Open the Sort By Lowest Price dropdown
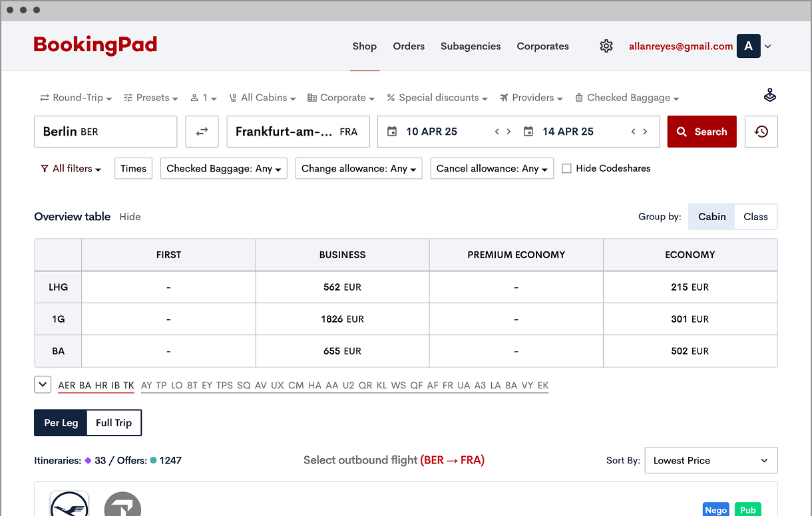This screenshot has width=812, height=516. (x=711, y=460)
